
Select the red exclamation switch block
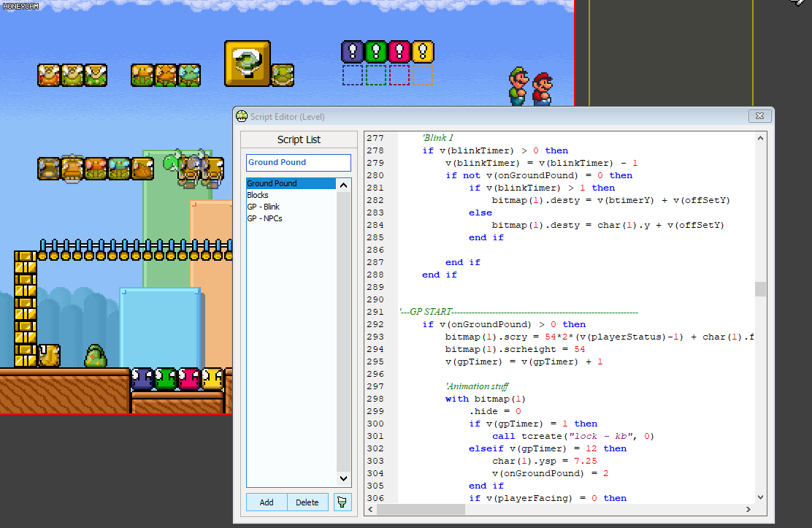(x=399, y=52)
